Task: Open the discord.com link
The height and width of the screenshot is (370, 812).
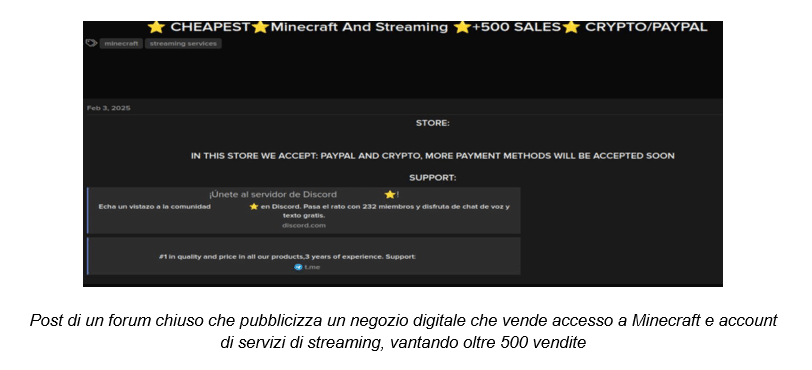Action: coord(304,225)
